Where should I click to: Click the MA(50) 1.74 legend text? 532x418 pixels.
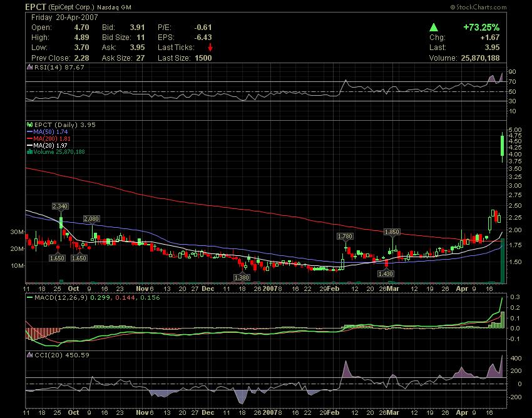[51, 131]
